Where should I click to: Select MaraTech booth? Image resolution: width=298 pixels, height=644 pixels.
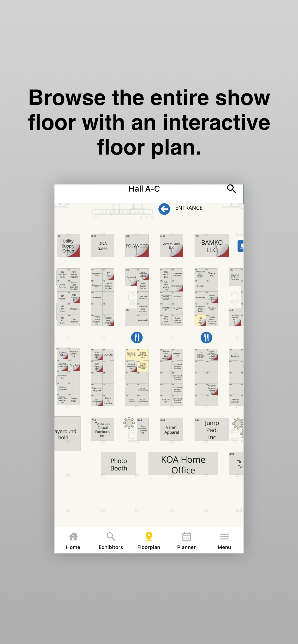click(x=143, y=320)
